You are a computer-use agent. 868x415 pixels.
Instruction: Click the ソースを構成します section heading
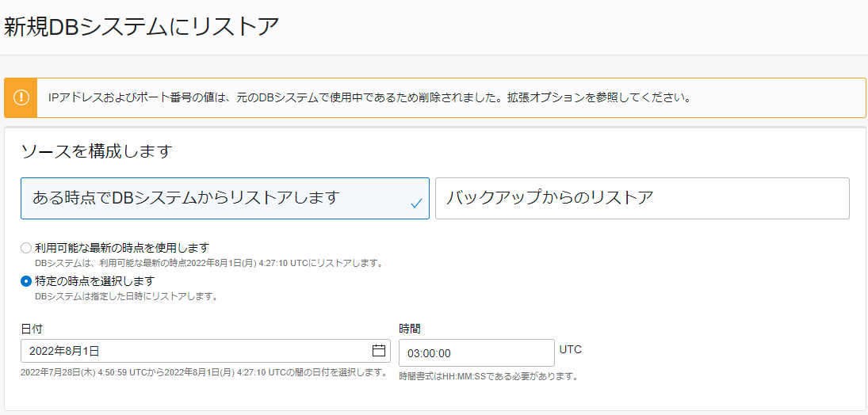click(x=97, y=151)
